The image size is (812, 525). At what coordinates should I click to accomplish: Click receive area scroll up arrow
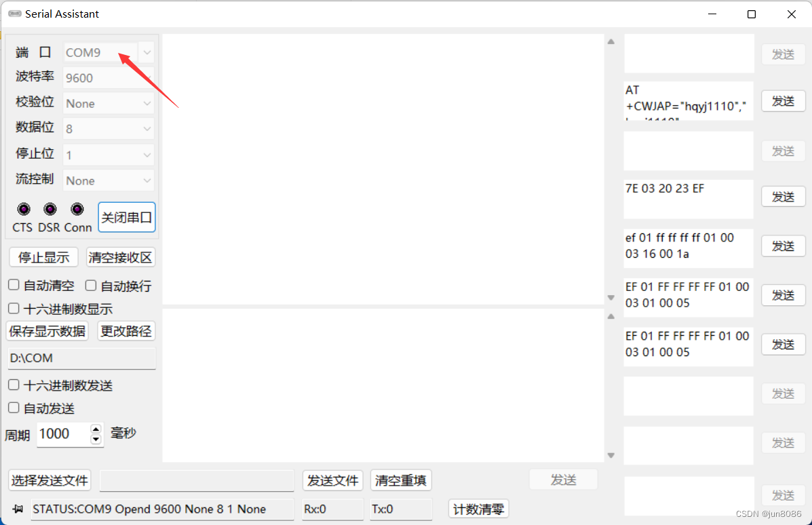611,41
